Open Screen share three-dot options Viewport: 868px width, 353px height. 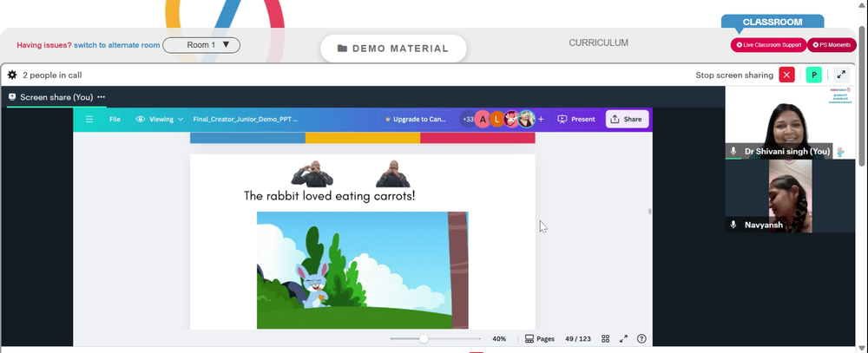(102, 97)
